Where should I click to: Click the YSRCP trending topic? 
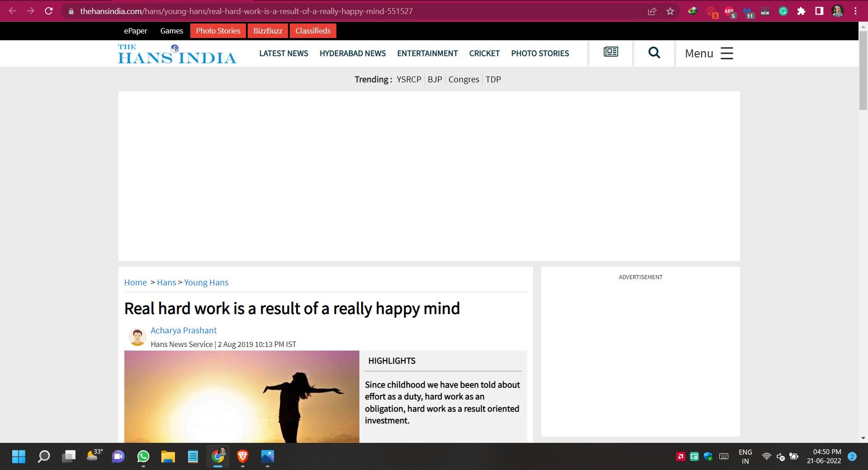(x=409, y=80)
